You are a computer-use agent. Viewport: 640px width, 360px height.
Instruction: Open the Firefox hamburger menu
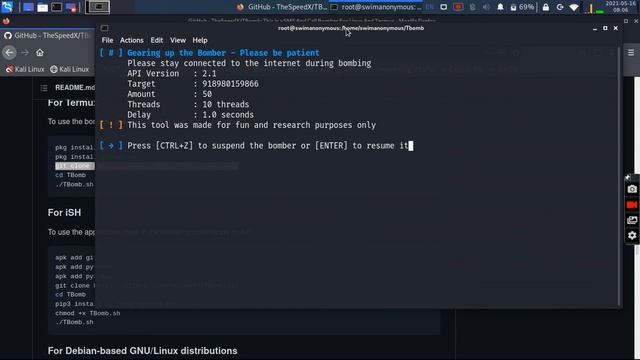tap(631, 52)
